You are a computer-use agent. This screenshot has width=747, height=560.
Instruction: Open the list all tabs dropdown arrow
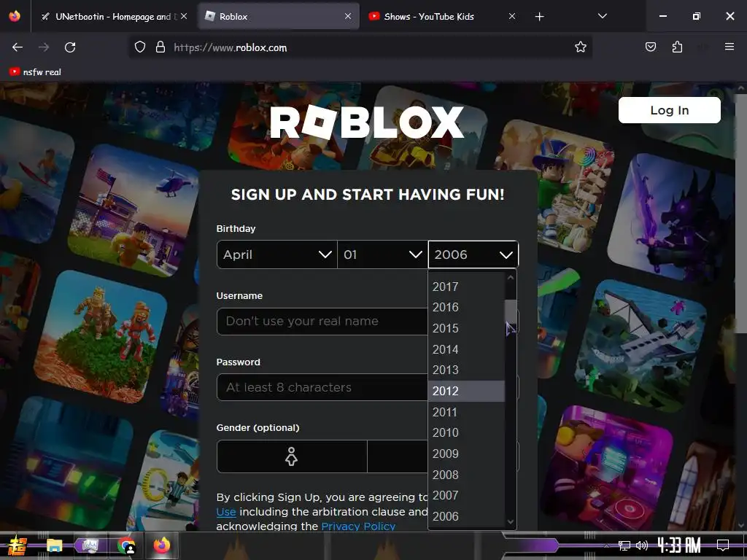tap(602, 16)
